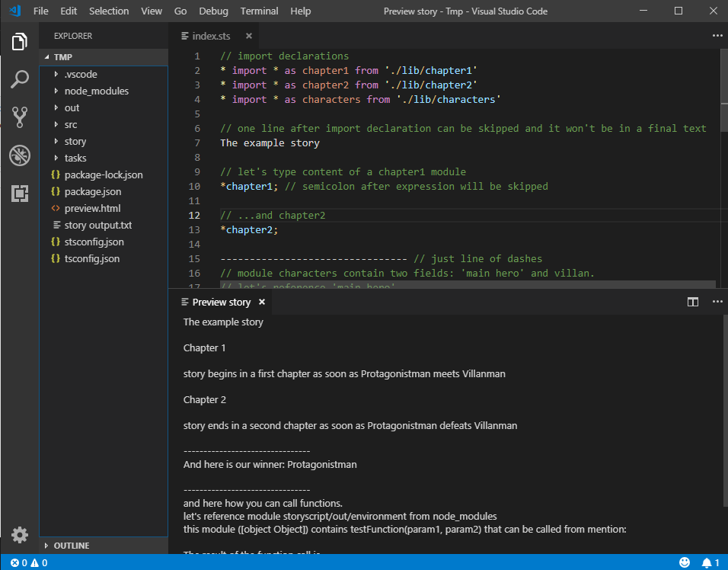Screen dimensions: 728x570
Task: Select the Preview story tab
Action: coord(222,302)
